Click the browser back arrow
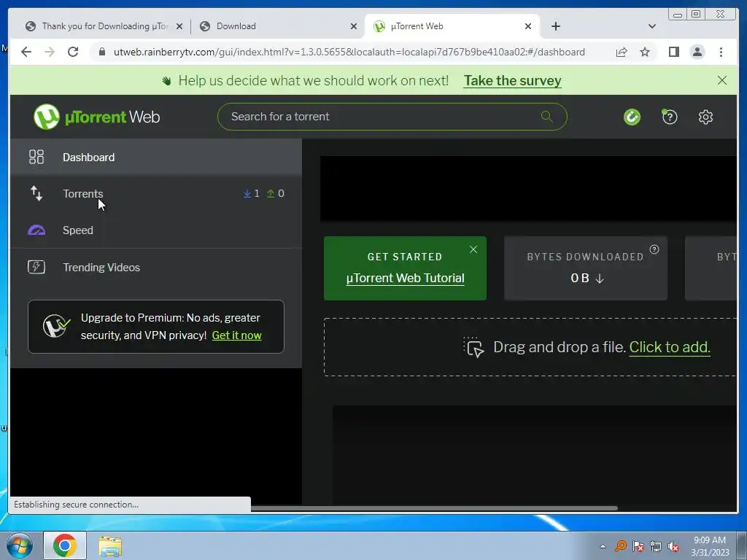 coord(26,52)
